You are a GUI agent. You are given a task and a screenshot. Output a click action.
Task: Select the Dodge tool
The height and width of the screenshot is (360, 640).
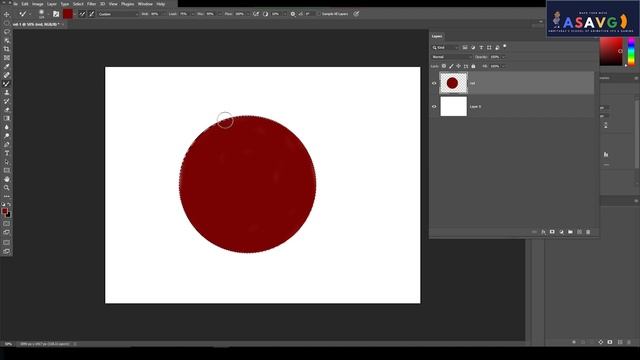[x=7, y=136]
